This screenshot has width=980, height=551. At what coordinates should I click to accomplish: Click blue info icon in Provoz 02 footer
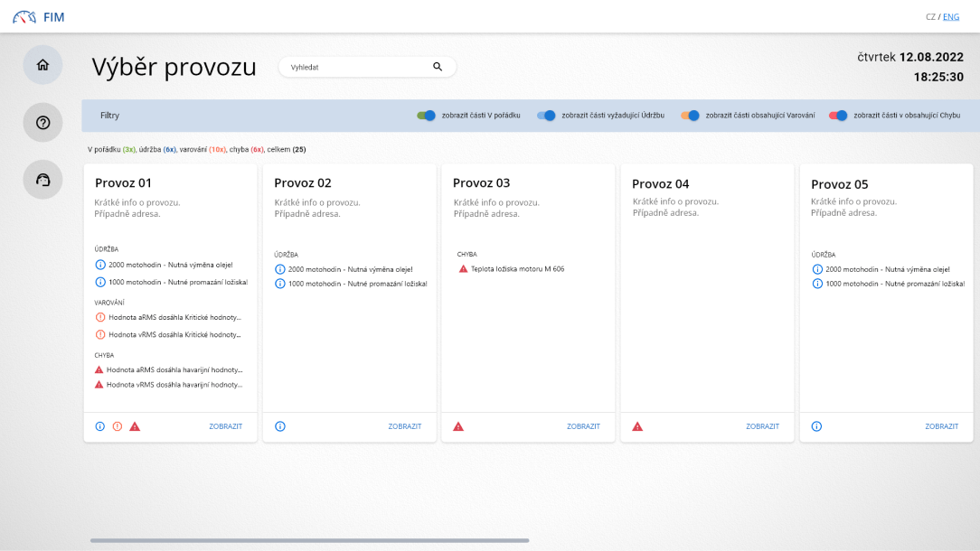pos(280,426)
